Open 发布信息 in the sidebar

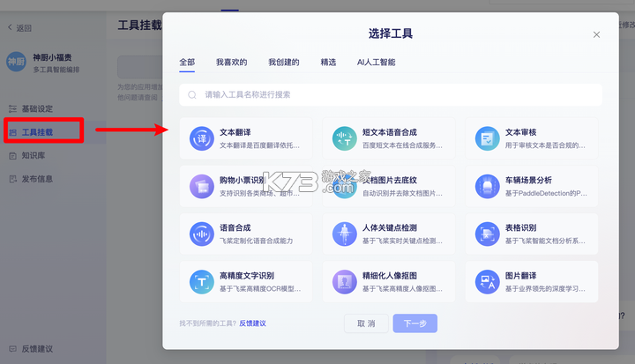tap(37, 179)
